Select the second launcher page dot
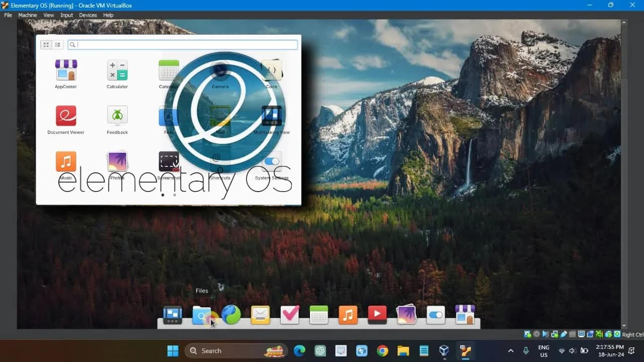644x362 pixels. pyautogui.click(x=175, y=195)
